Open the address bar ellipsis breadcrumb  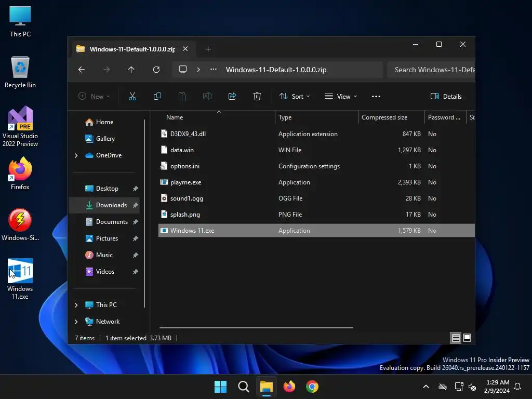tap(214, 70)
